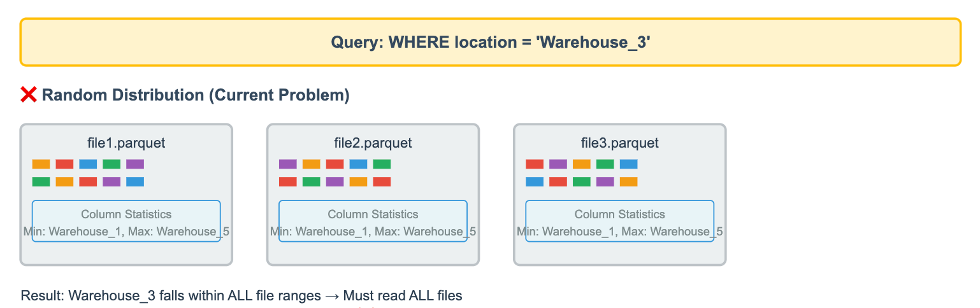980x308 pixels.
Task: Click the red block in file3.parquet top row
Action: pos(535,164)
